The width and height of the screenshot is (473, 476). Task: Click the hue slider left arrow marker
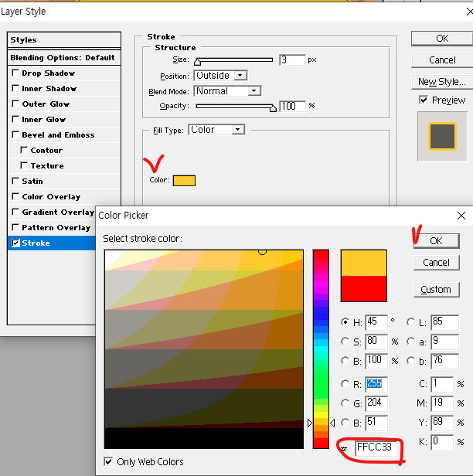point(310,423)
